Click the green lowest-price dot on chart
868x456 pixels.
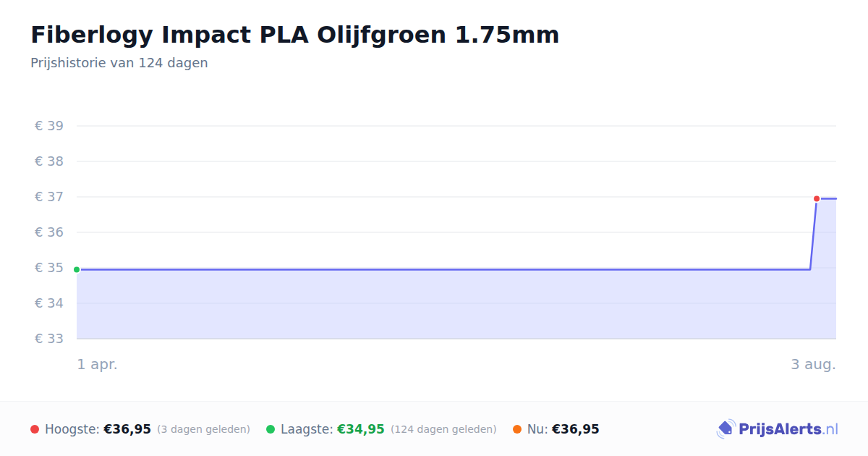(77, 269)
